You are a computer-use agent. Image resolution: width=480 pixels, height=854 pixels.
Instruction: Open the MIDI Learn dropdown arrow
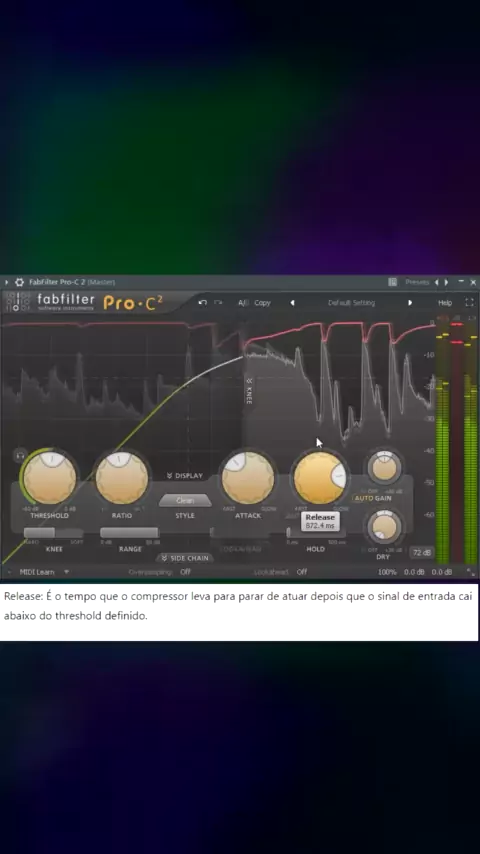pos(66,572)
